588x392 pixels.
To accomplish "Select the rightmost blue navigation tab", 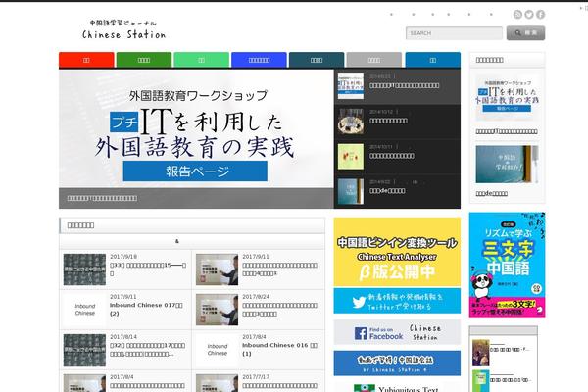I will click(433, 60).
